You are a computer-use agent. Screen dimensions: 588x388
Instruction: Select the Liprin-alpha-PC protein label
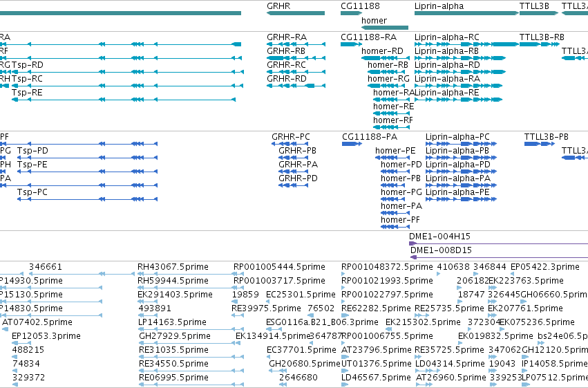coord(457,137)
